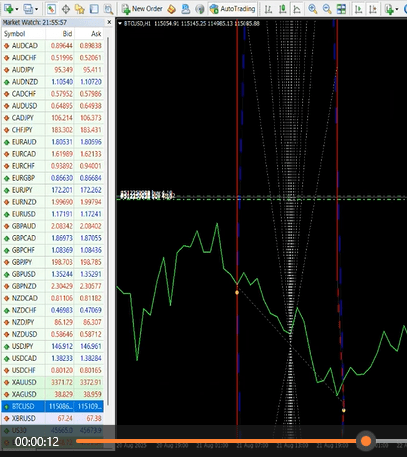Expand the new chart dropdown arrow
Screen dimensions: 407x457
(x=17, y=9)
